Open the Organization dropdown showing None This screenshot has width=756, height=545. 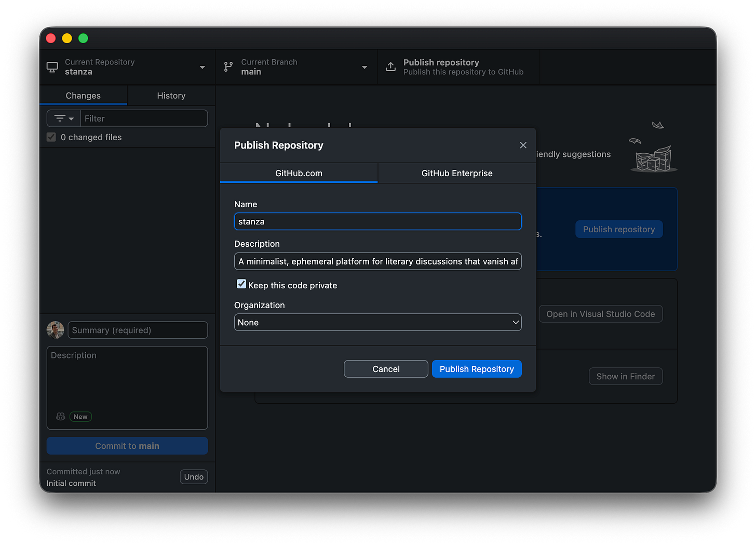(x=377, y=322)
